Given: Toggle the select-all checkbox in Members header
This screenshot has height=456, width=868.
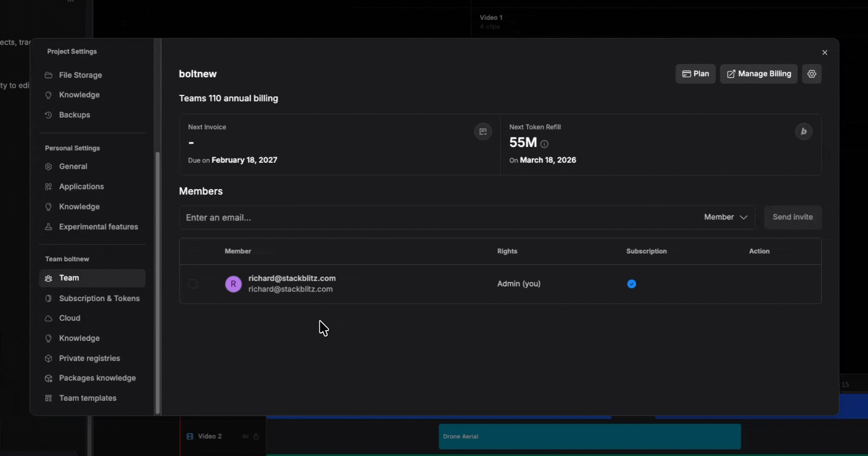Looking at the screenshot, I should [x=193, y=251].
